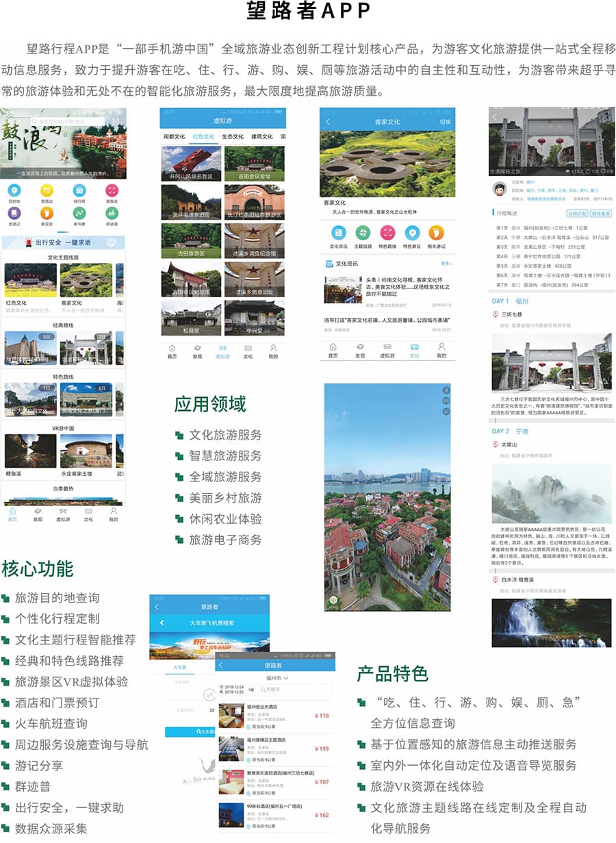Screen dimensions: 616x843
Task: Tap the swap stations round icon
Action: click(x=209, y=694)
